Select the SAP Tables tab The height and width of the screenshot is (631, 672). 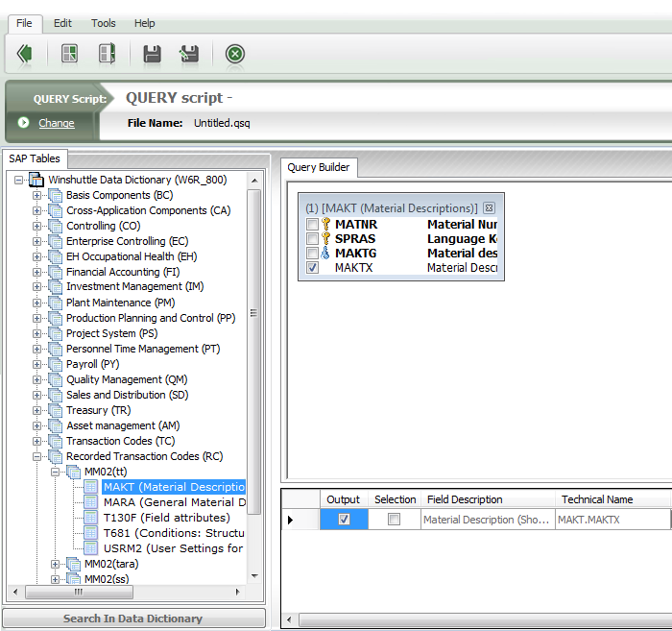[35, 158]
